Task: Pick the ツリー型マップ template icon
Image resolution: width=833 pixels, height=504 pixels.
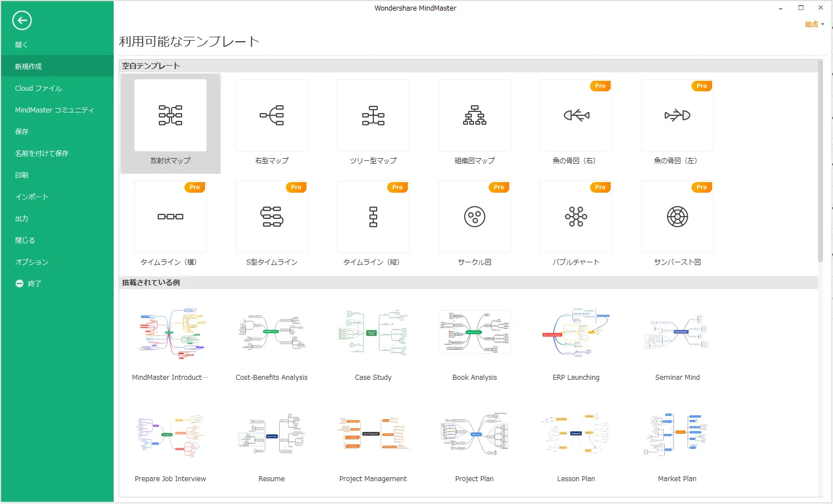Action: [373, 115]
